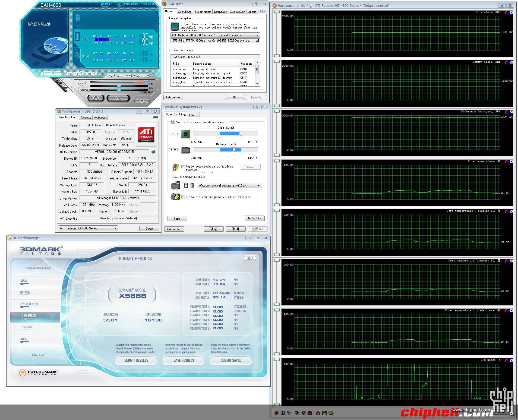Image resolution: width=518 pixels, height=420 pixels.
Task: Open the Validation tab in GPU-Z
Action: pos(100,118)
